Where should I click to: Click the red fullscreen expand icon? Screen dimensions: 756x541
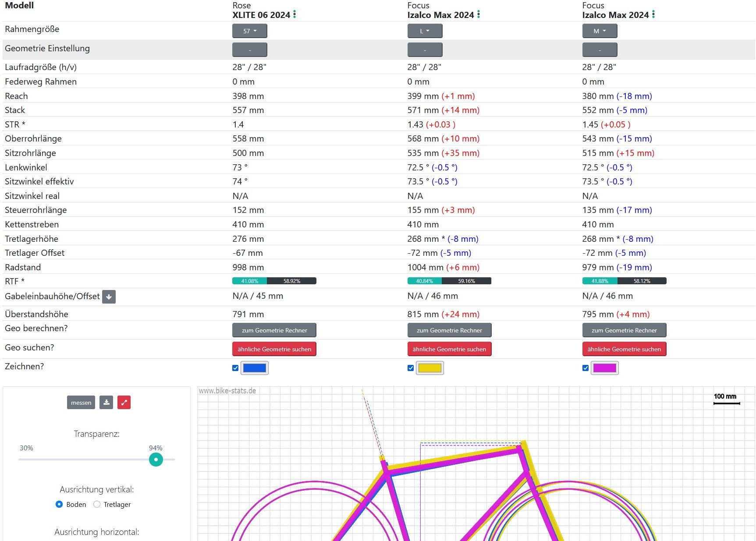124,402
